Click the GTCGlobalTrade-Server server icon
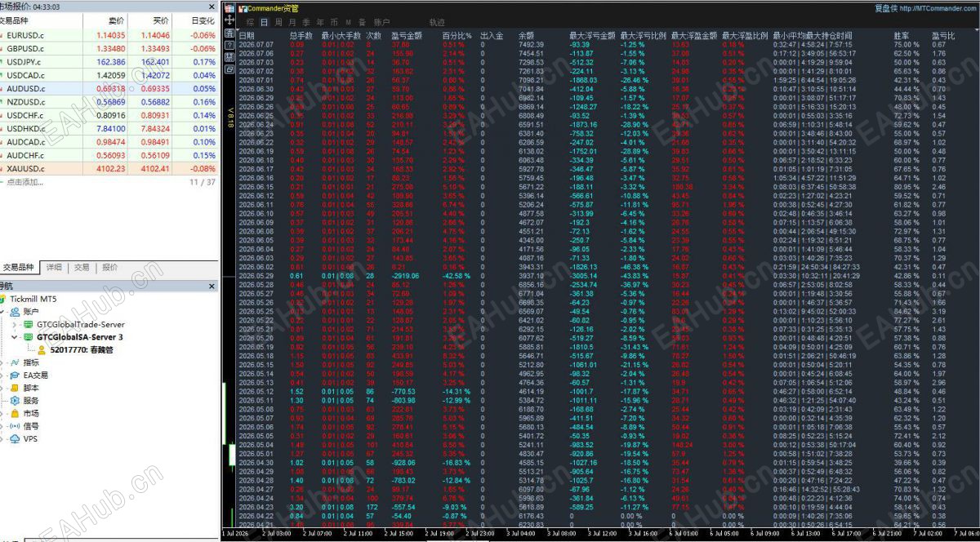This screenshot has width=980, height=542. pos(29,324)
